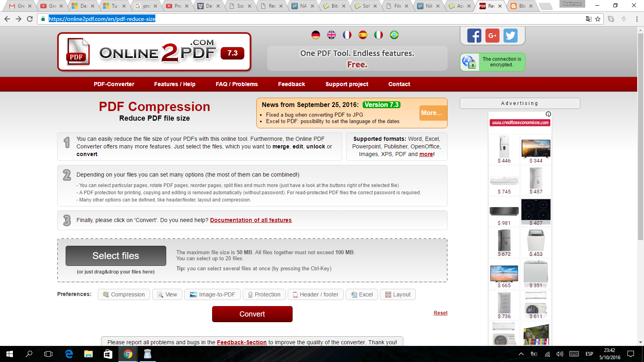The height and width of the screenshot is (362, 644).
Task: Open Wi-Fi network tray icon
Action: coord(547,354)
